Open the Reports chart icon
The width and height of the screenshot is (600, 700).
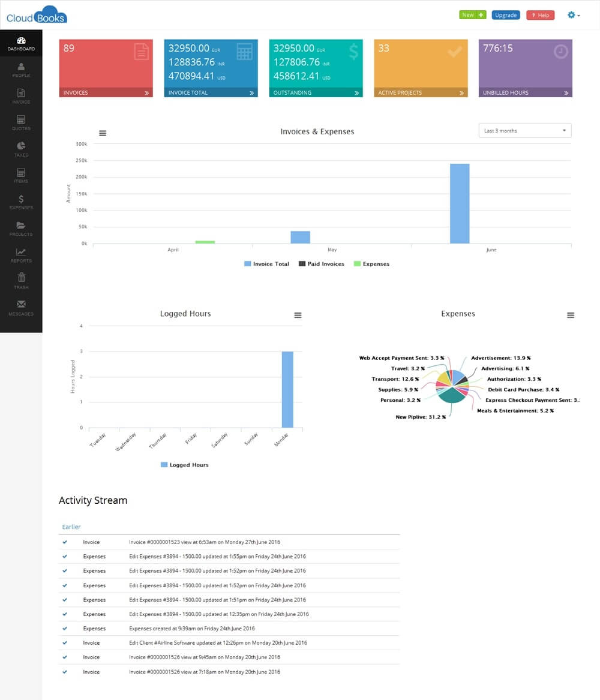coord(21,252)
